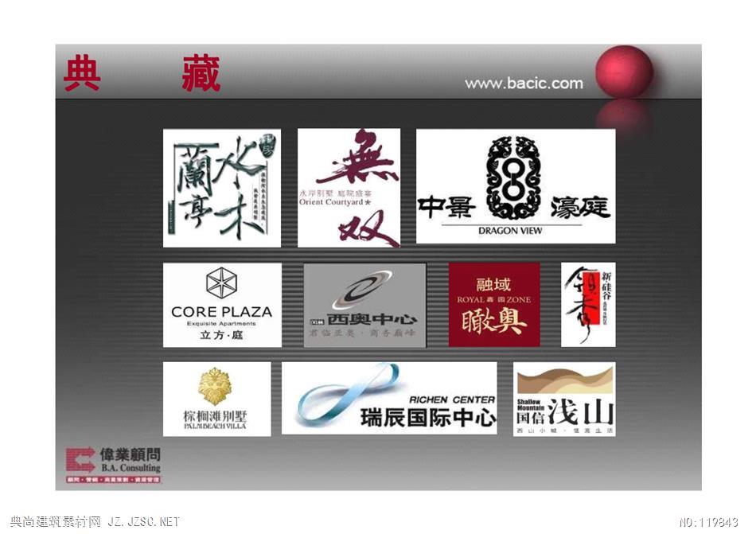
Task: Click the '中景' characters left of the dragon emblem
Action: [x=446, y=208]
